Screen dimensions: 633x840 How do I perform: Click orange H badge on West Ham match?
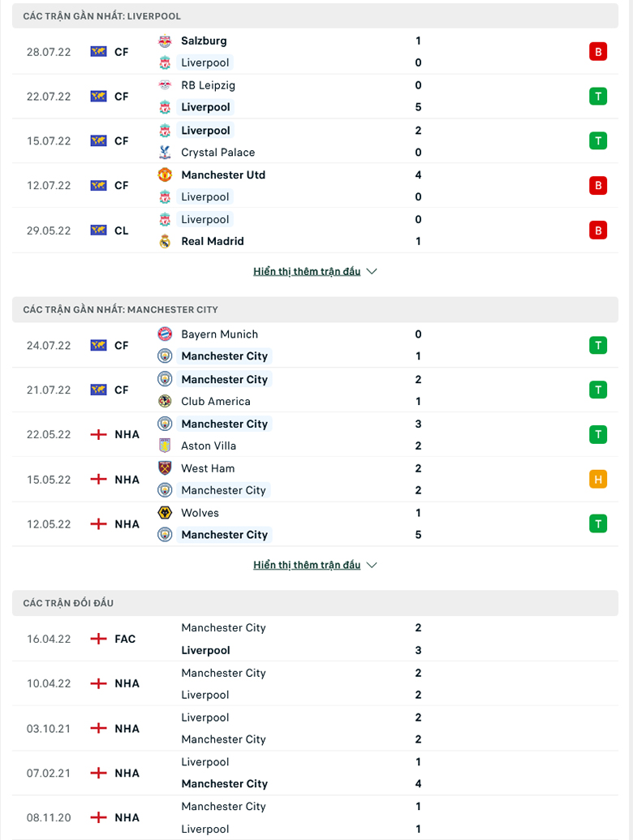point(598,479)
